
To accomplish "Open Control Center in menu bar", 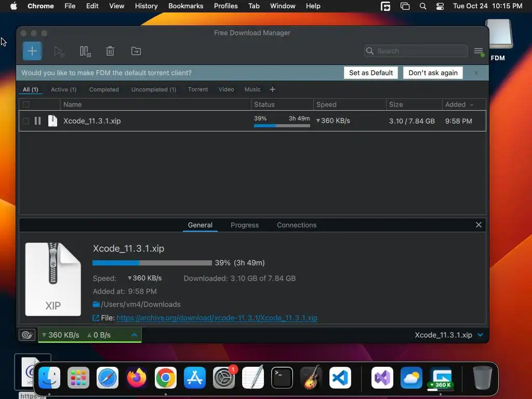I will [440, 6].
